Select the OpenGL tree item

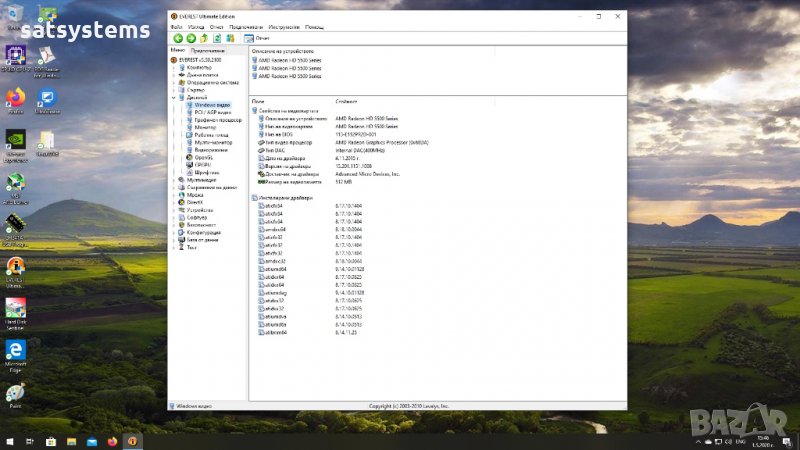(203, 157)
